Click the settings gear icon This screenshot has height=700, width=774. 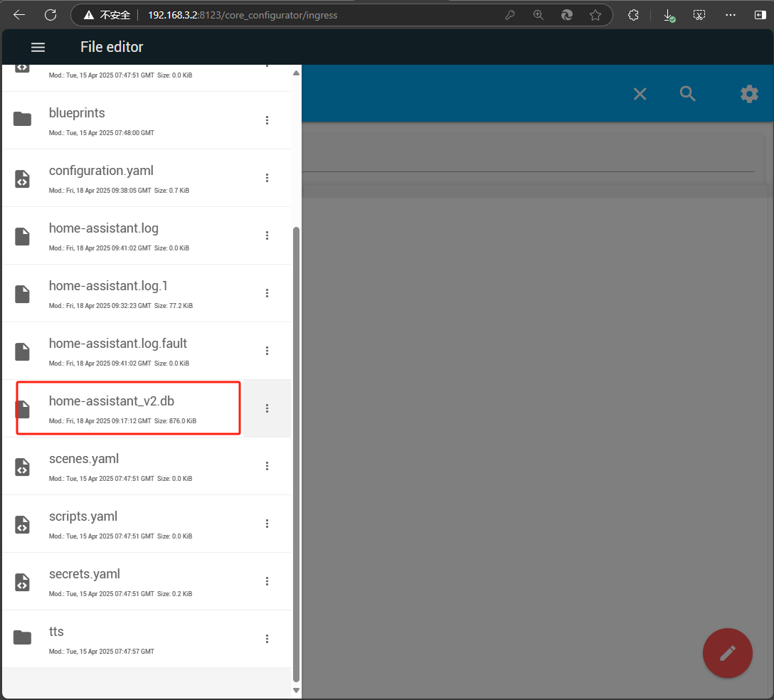pos(749,94)
